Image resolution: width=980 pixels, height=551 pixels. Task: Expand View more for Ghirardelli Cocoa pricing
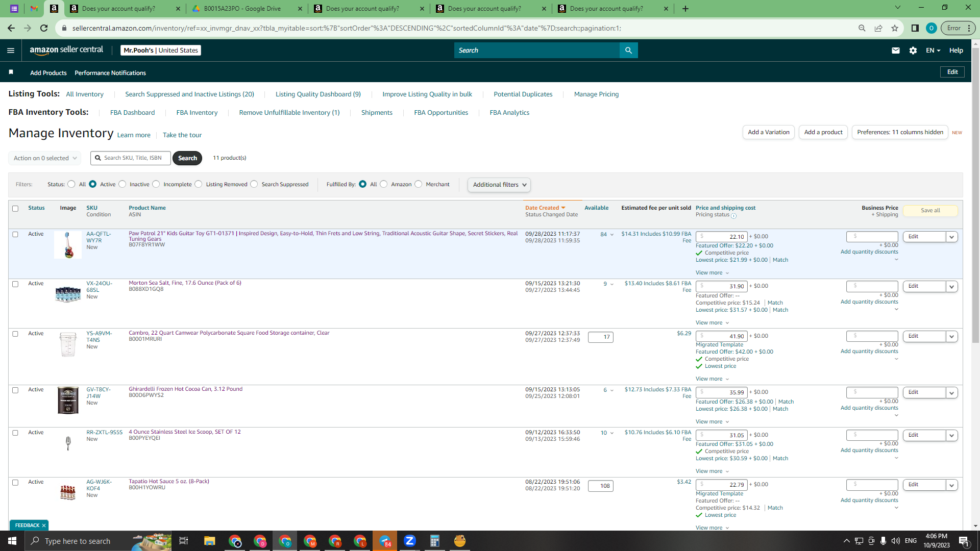coord(712,422)
